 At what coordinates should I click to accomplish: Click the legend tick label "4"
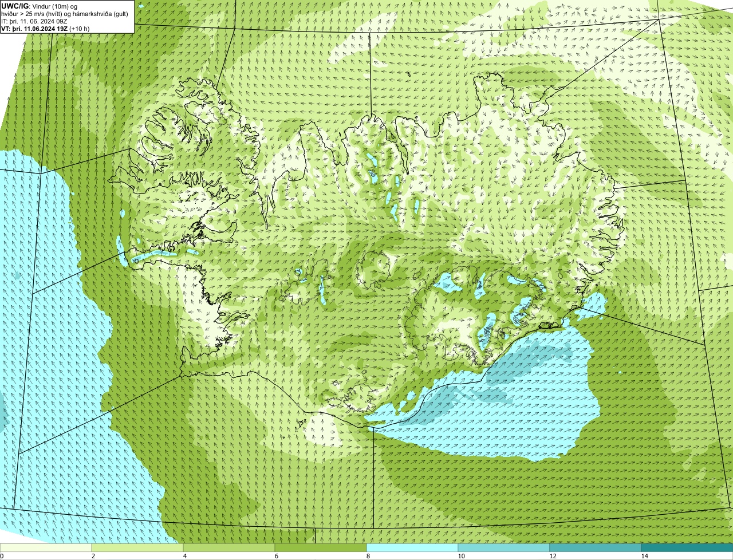(x=184, y=556)
